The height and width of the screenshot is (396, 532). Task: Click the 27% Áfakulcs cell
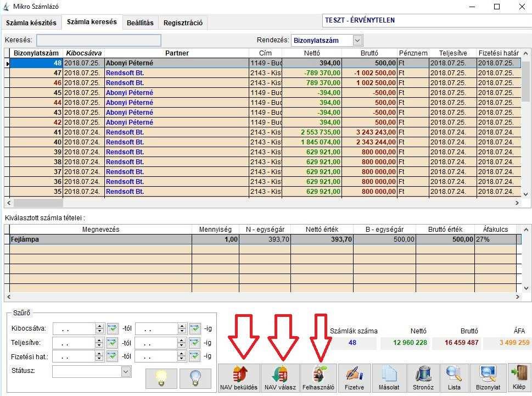coord(495,239)
